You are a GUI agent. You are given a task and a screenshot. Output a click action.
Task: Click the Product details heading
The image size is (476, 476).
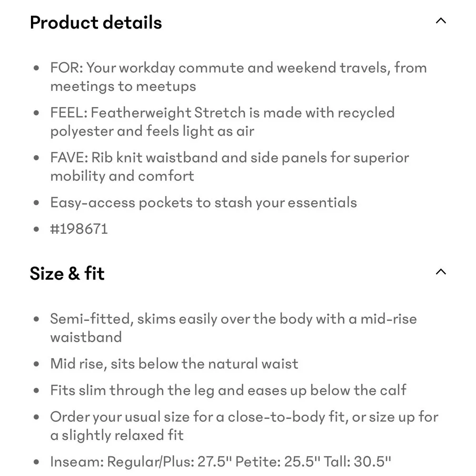96,22
